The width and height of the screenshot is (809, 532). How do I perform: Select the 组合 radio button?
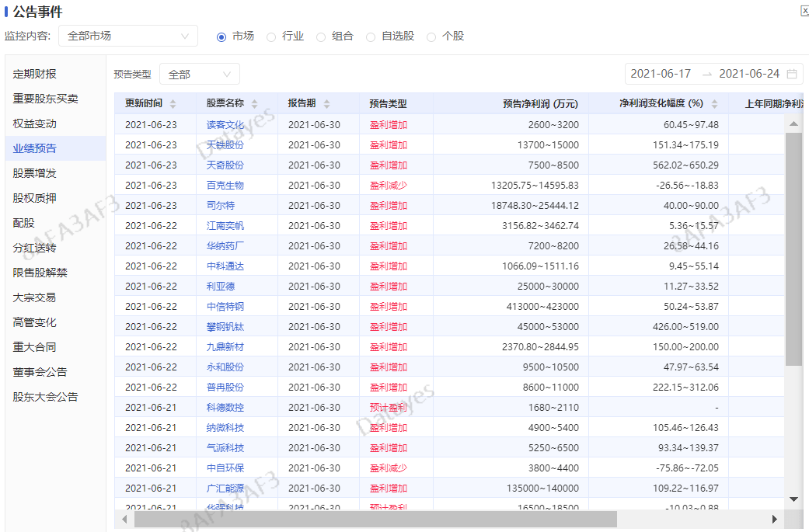coord(321,37)
